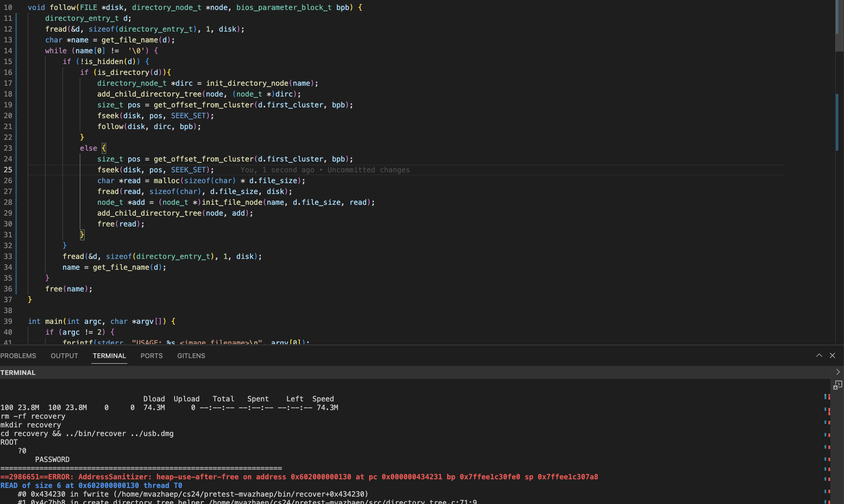This screenshot has height=504, width=844.
Task: Maximize the terminal panel with chevron-up icon
Action: click(819, 355)
